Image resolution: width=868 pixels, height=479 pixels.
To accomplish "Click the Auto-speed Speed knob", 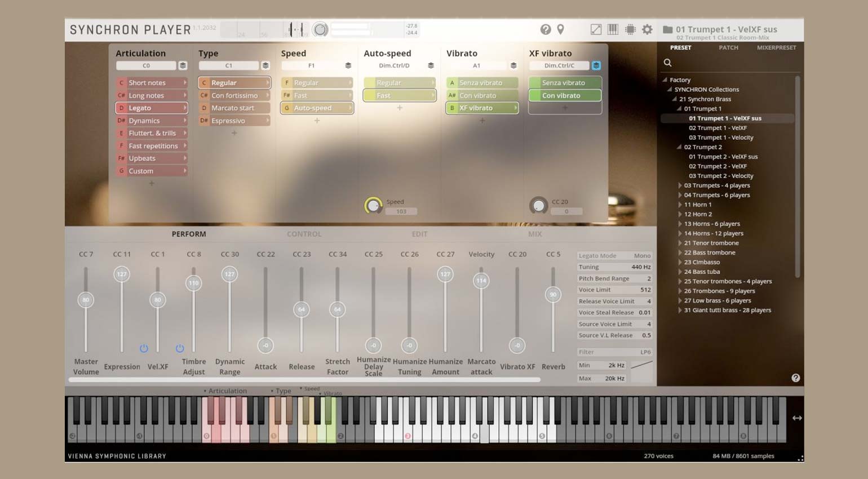I will click(373, 206).
